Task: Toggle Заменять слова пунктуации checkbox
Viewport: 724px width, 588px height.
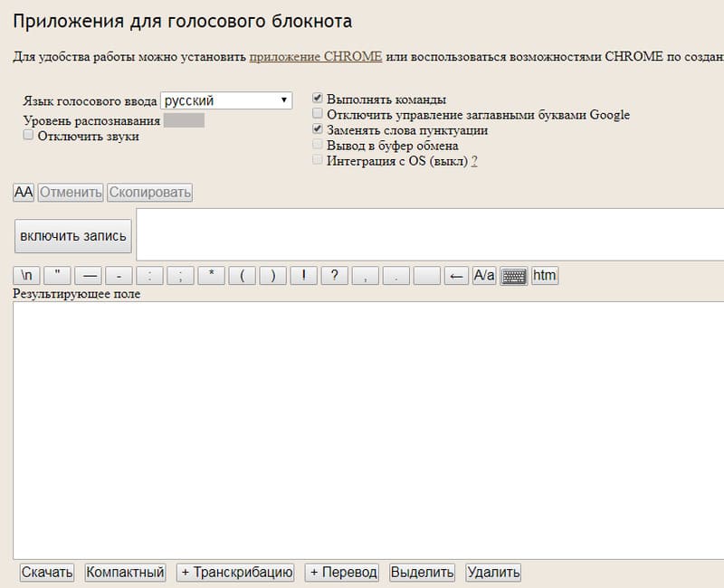Action: point(318,129)
